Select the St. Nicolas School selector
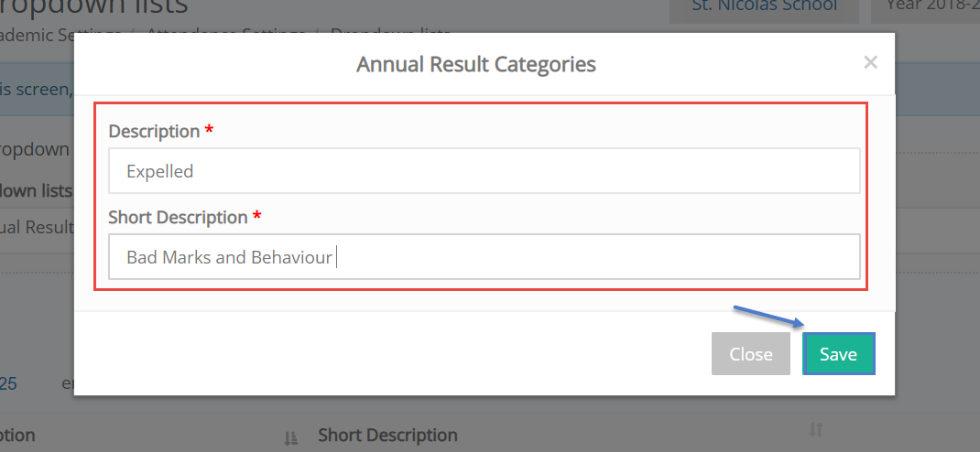 [764, 7]
